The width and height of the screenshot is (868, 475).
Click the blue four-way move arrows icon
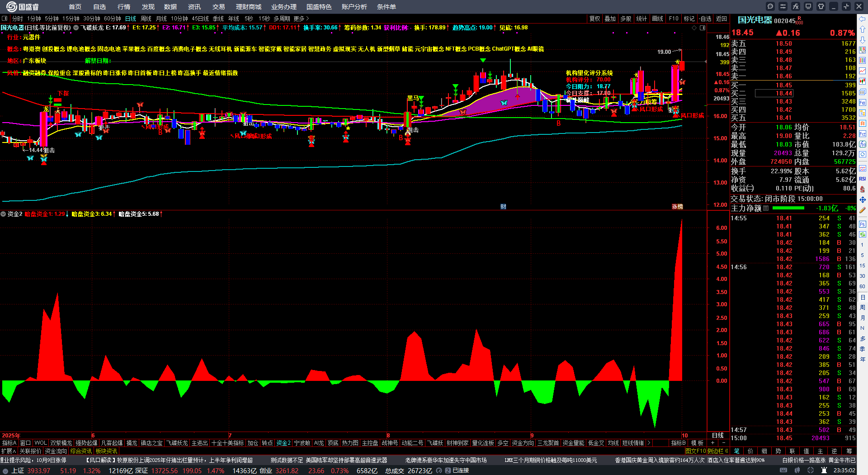(x=863, y=199)
